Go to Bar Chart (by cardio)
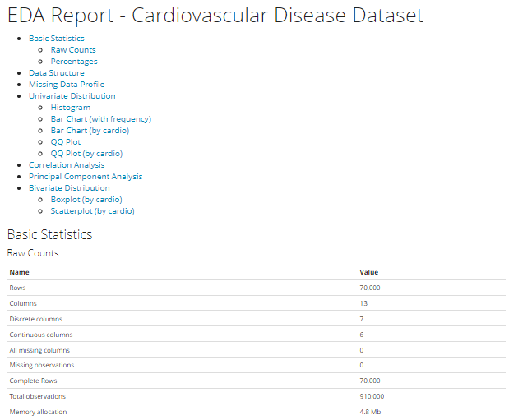This screenshot has width=509, height=420. pos(90,131)
